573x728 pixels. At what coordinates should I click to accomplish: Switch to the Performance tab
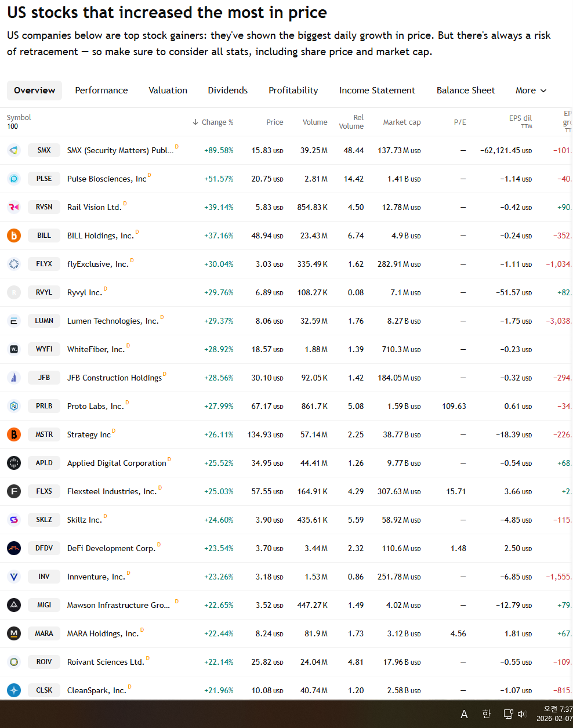101,90
